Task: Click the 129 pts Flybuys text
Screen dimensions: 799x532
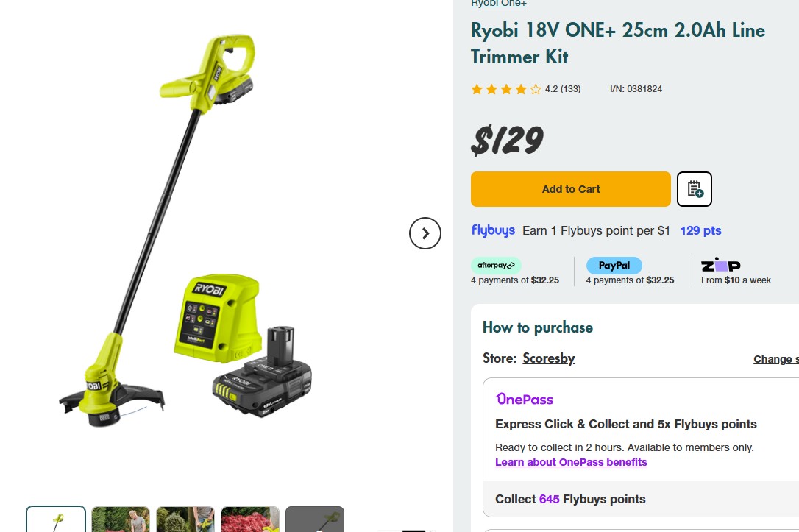Action: [700, 230]
